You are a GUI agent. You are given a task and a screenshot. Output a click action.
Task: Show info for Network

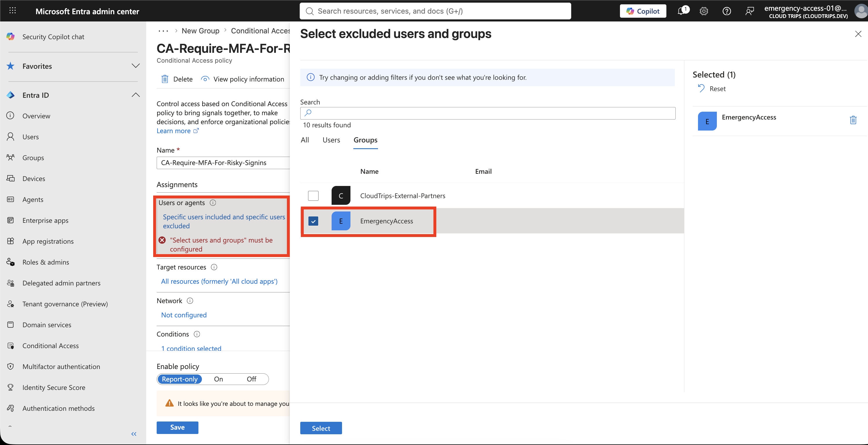click(x=190, y=301)
